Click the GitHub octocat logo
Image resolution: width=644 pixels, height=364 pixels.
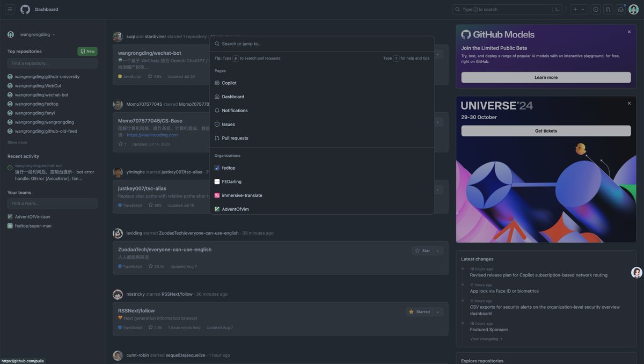(25, 9)
